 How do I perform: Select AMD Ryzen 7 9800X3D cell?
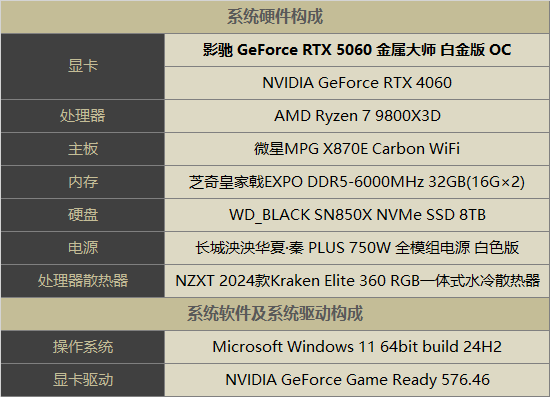[x=357, y=116]
